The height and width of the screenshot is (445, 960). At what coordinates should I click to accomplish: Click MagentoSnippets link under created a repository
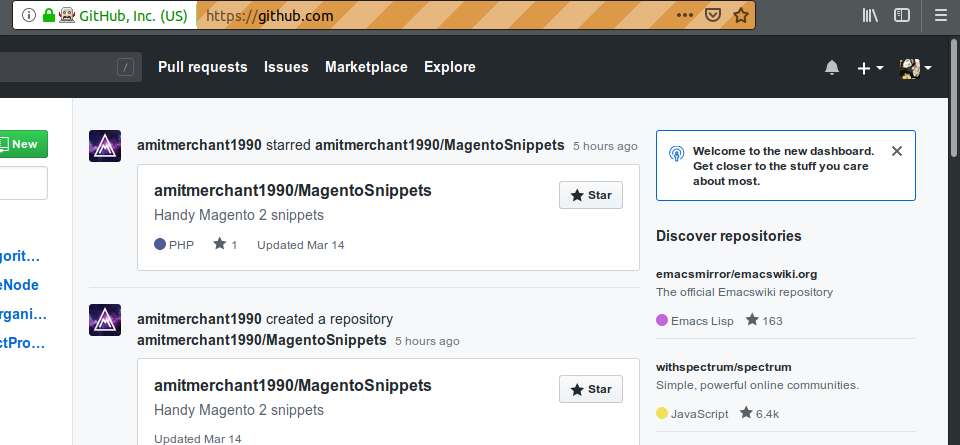[261, 340]
